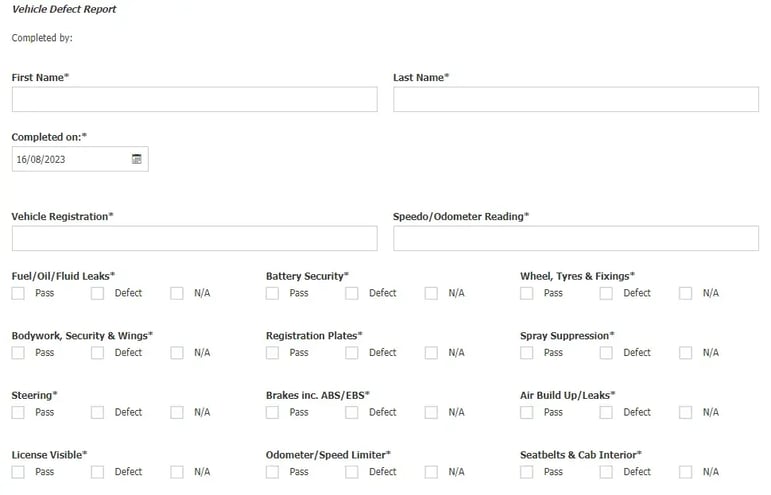Check Pass for Bodywork, Security & Wings
Viewport: 771px width, 495px height.
[x=18, y=353]
